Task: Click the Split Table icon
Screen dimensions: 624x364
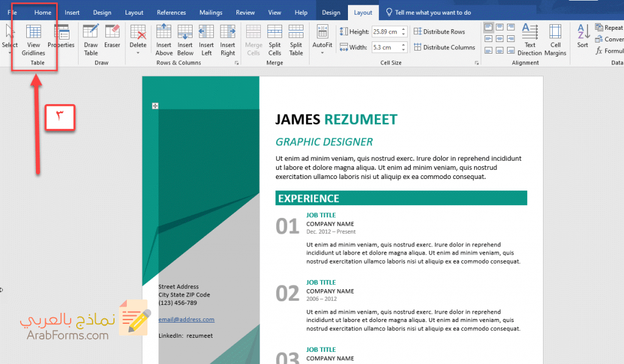Action: coord(296,39)
